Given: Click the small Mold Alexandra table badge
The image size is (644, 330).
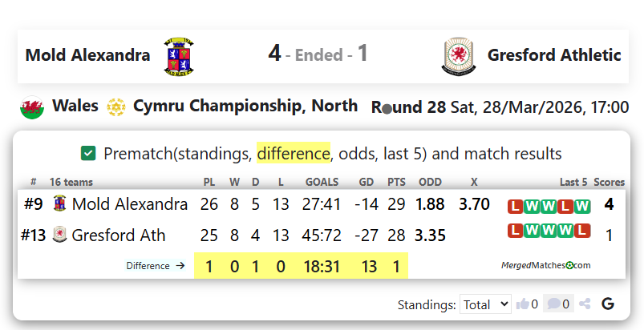Looking at the screenshot, I should 59,204.
